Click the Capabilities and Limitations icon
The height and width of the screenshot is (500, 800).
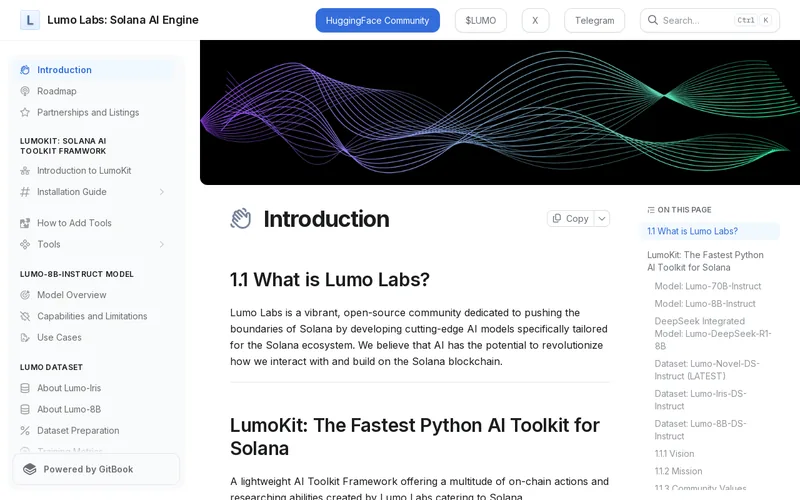point(24,316)
